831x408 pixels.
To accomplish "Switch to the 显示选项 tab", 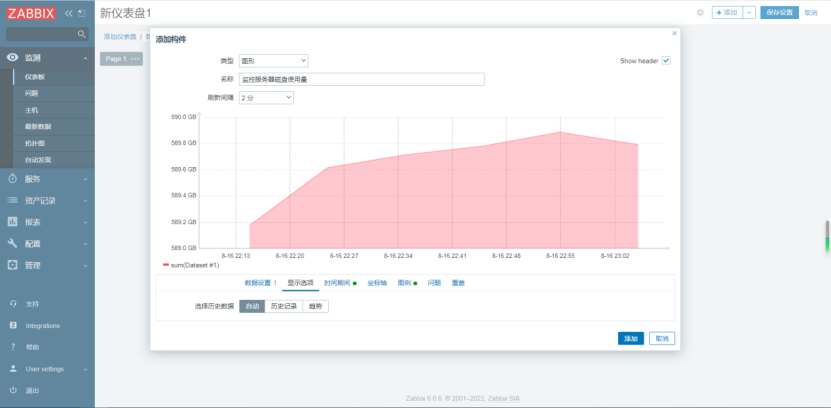I will click(300, 283).
